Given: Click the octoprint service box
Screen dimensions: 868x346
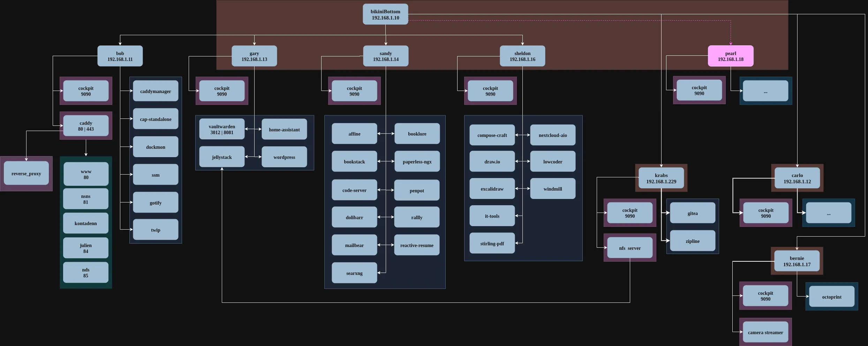Looking at the screenshot, I should [832, 297].
